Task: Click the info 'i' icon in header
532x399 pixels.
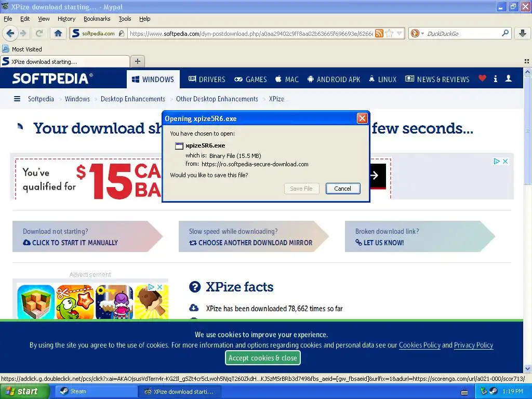Action: point(495,79)
